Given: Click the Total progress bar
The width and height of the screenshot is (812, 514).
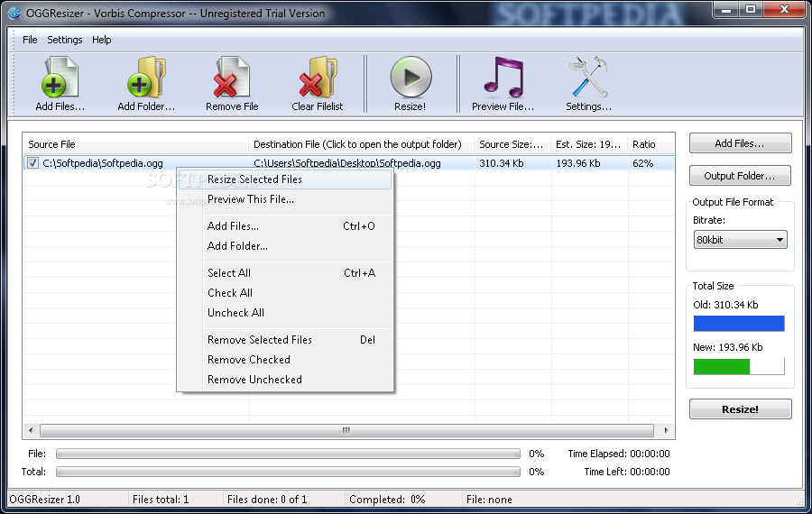Looking at the screenshot, I should [x=288, y=472].
